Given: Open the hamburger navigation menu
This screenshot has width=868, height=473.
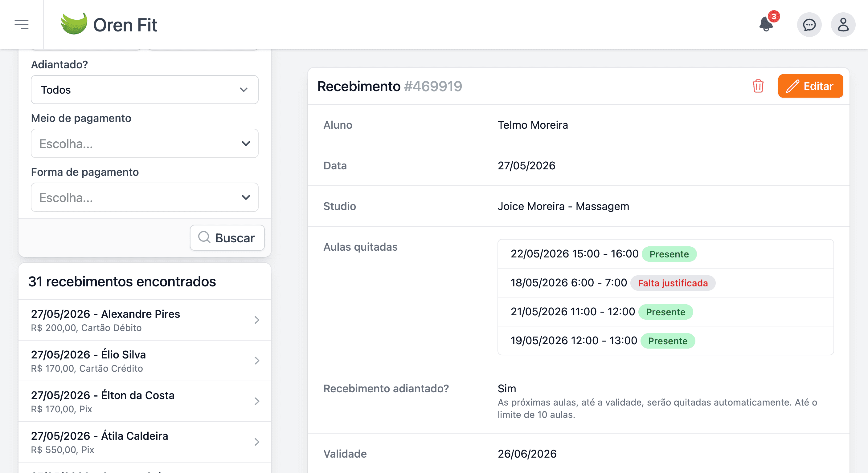Looking at the screenshot, I should pos(22,25).
